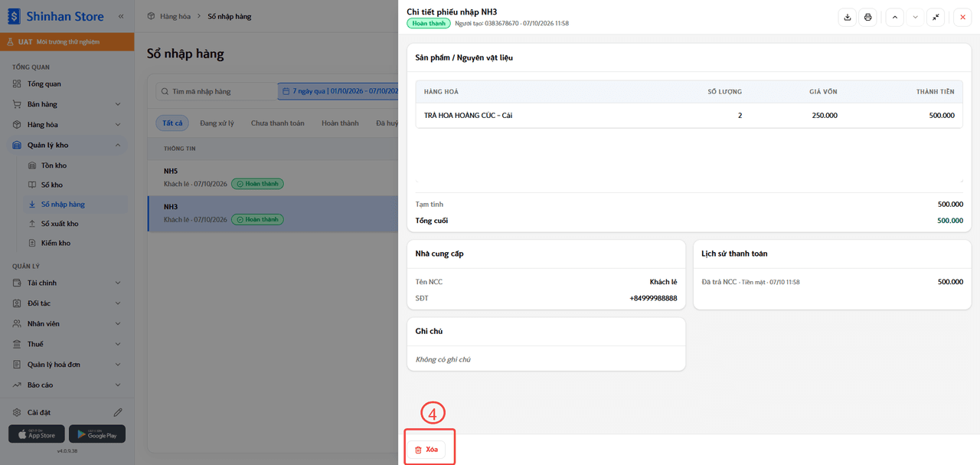Screen dimensions: 980x465
Task: Switch to the Chưa thanh toán tab
Action: 277,123
